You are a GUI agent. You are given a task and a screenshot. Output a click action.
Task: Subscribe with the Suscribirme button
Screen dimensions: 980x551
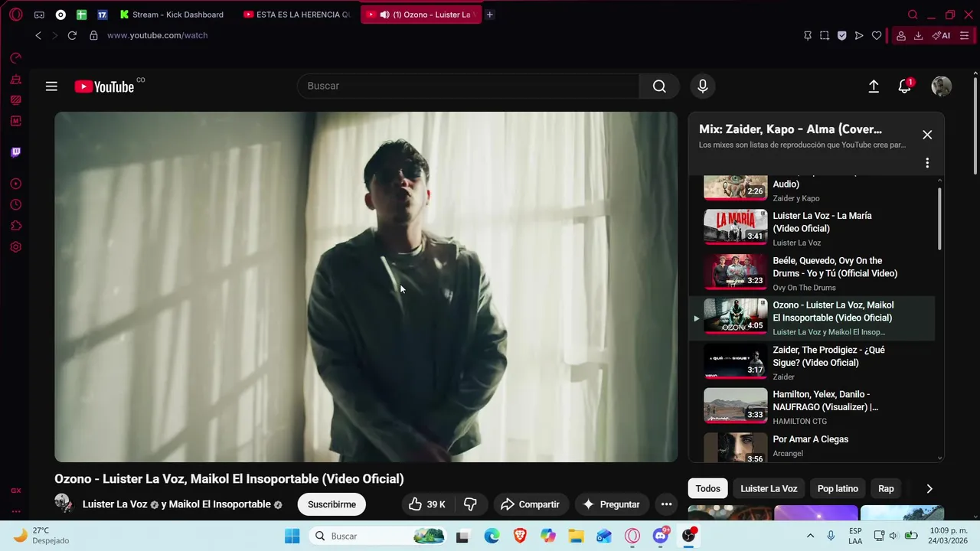332,504
